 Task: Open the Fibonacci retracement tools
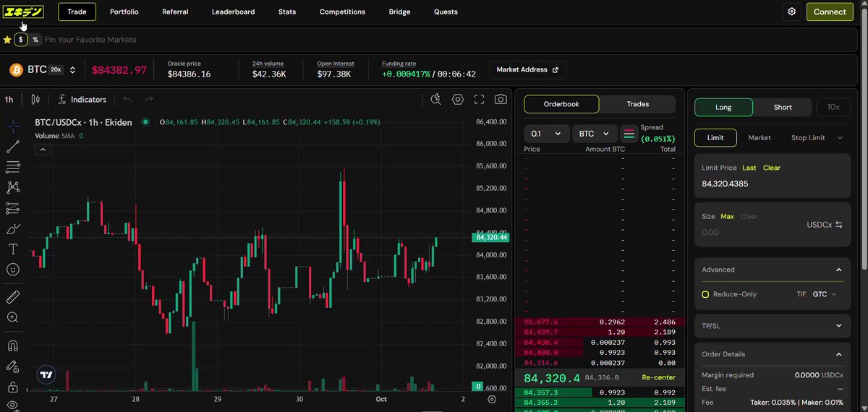[x=13, y=167]
